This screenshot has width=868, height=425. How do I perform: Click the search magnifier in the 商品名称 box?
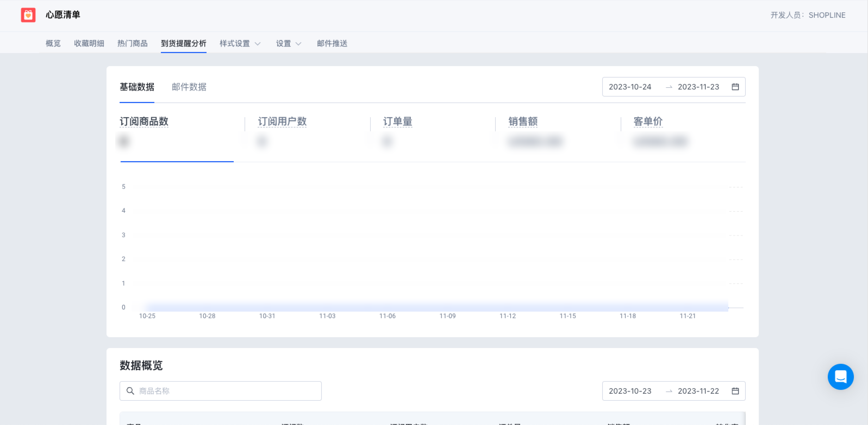coord(130,391)
